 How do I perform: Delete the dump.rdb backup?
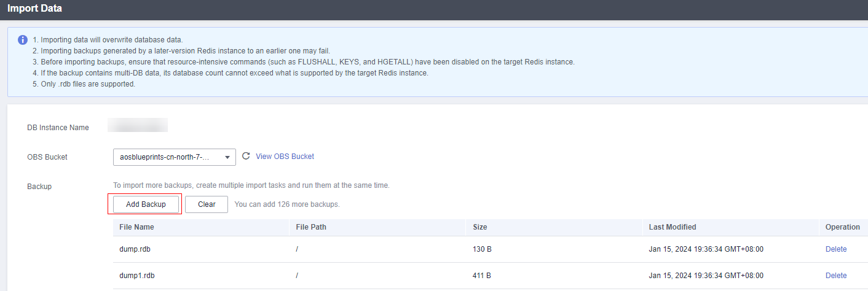(x=835, y=249)
